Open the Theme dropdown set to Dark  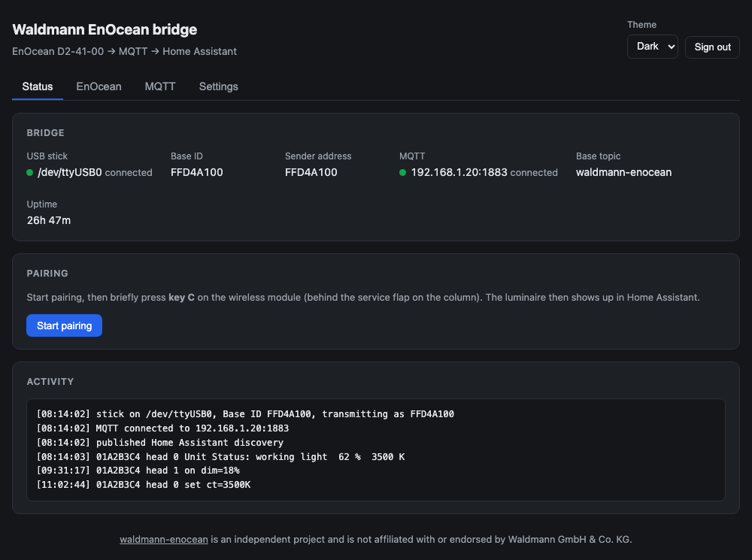coord(652,47)
